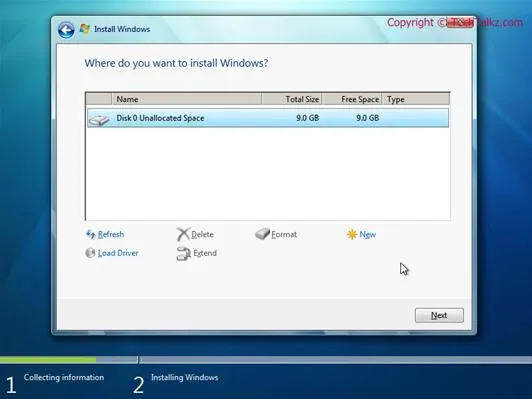Sort by the Total Size column header
The height and width of the screenshot is (399, 532).
tap(291, 99)
